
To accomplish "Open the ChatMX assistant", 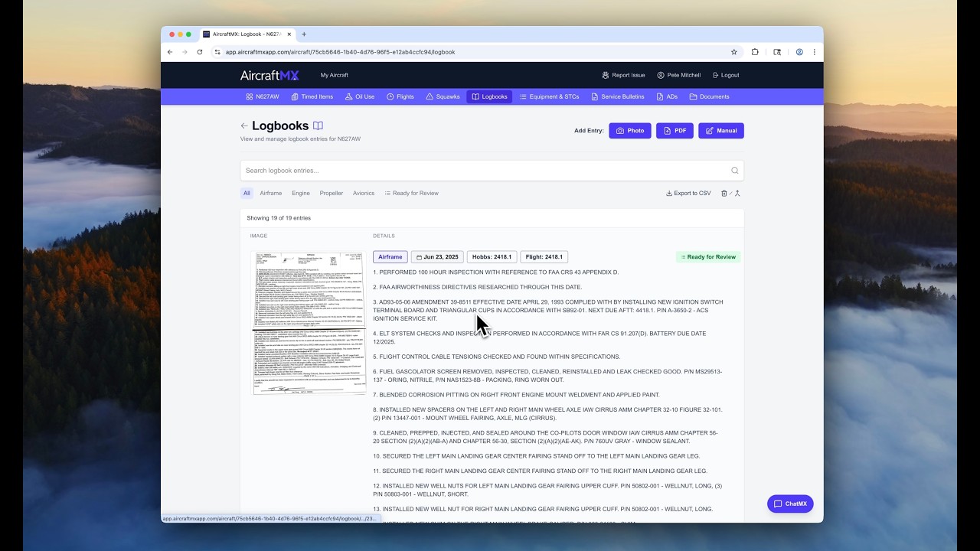I will [x=790, y=504].
